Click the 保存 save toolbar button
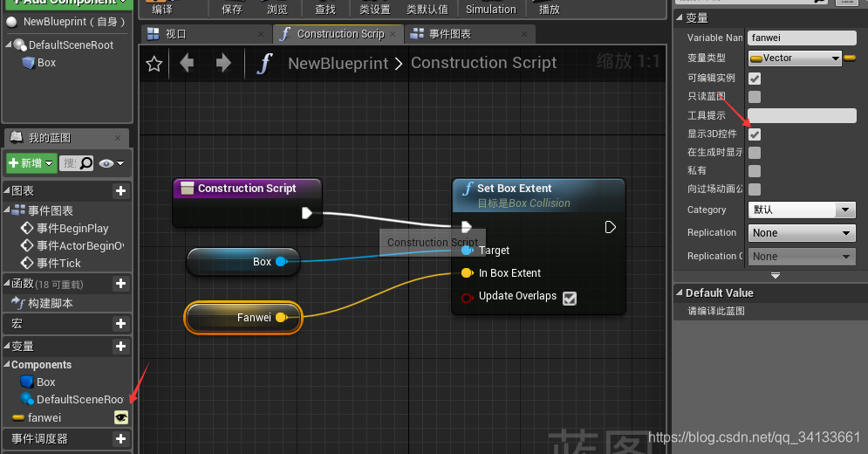 click(x=232, y=9)
